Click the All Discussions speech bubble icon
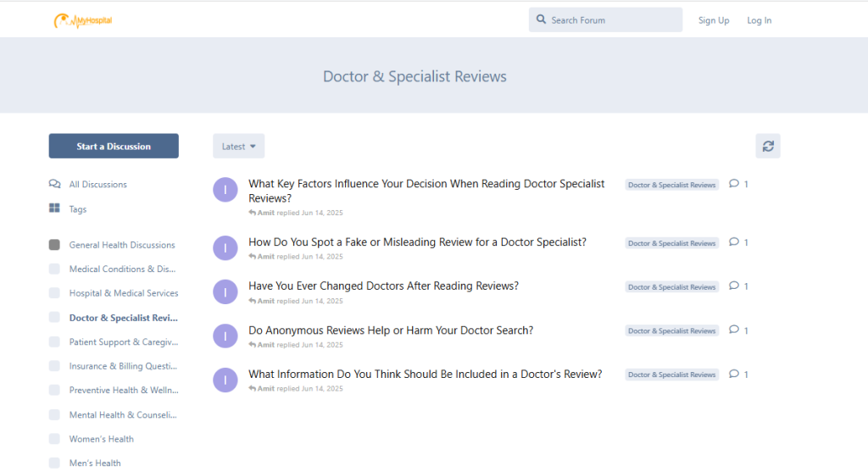868x472 pixels. click(54, 185)
